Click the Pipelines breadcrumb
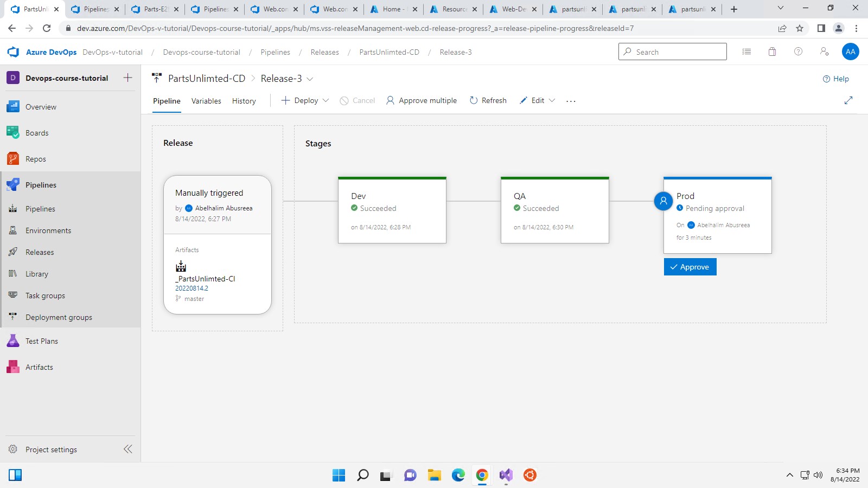Viewport: 868px width, 488px height. click(x=275, y=52)
